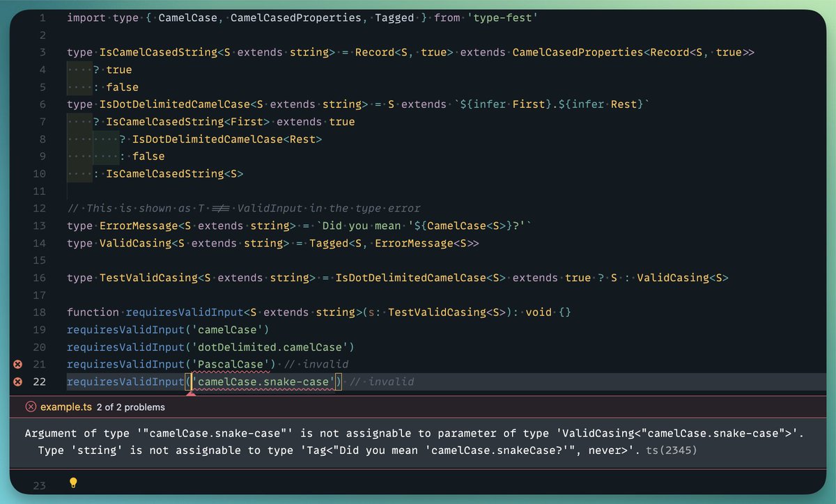The height and width of the screenshot is (504, 836).
Task: Click the IsCamelCasedString type name on line 3
Action: coord(157,52)
